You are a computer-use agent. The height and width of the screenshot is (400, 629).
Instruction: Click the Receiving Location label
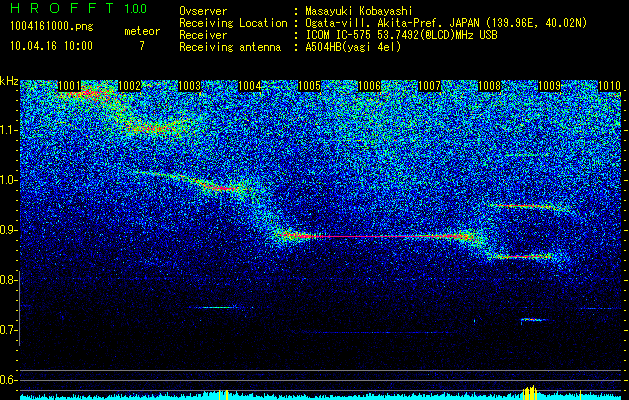click(233, 23)
